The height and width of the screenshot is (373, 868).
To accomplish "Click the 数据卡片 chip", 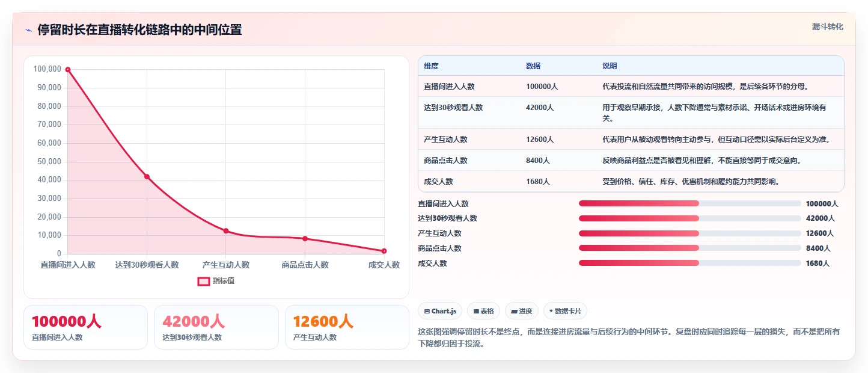I will pos(565,311).
